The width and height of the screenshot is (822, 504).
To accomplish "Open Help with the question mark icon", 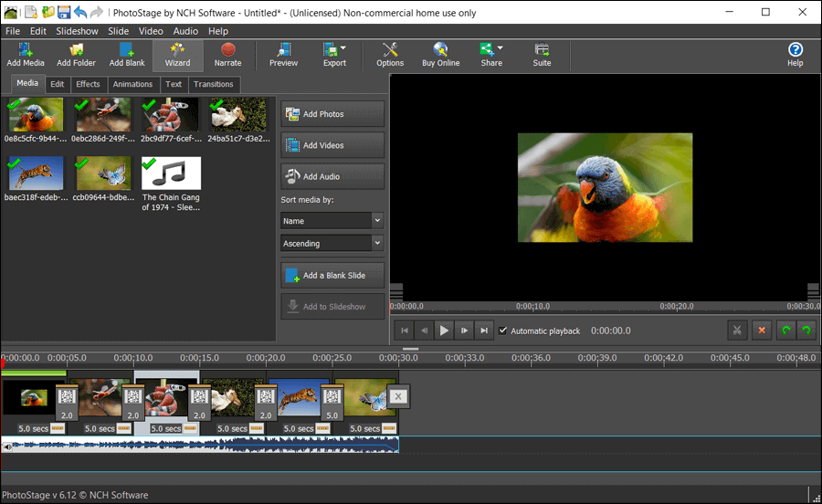I will point(796,55).
